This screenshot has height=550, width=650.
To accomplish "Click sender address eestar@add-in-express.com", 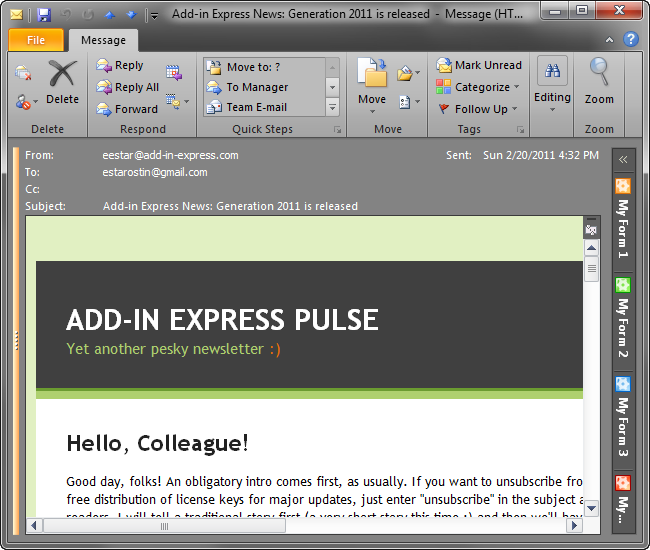I will coord(170,155).
